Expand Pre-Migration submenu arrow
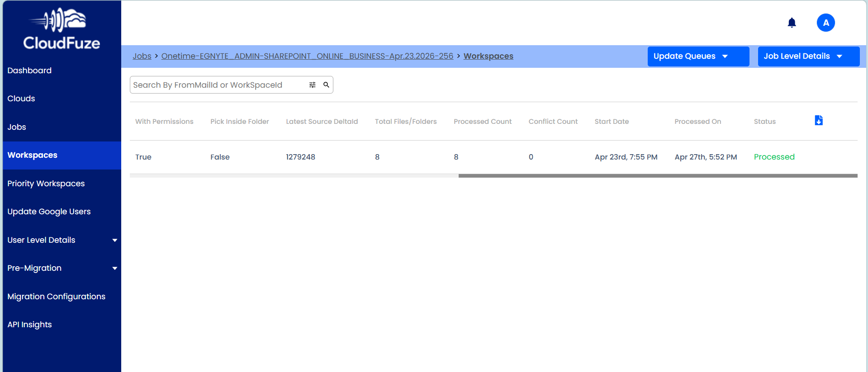Screen dimensions: 868x372 tap(115, 268)
